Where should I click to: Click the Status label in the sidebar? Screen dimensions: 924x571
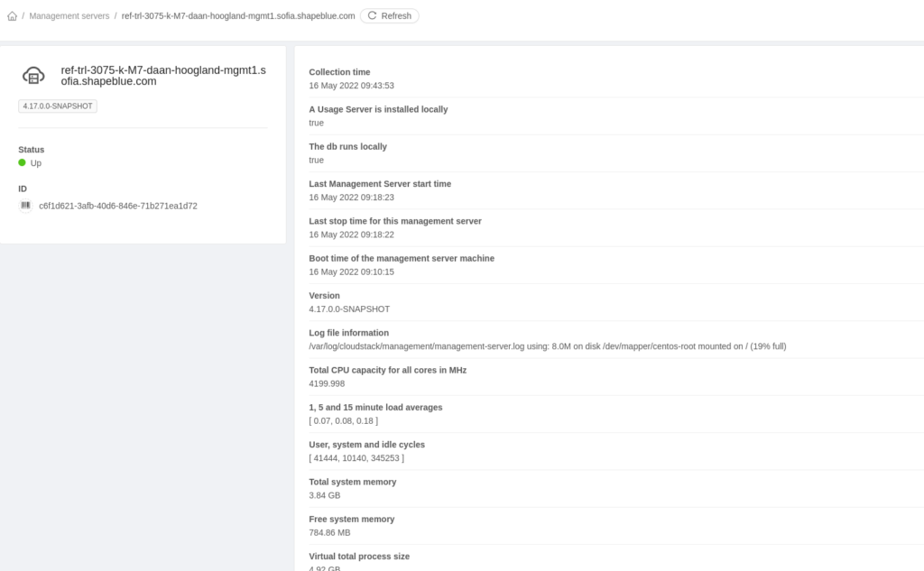(x=31, y=149)
